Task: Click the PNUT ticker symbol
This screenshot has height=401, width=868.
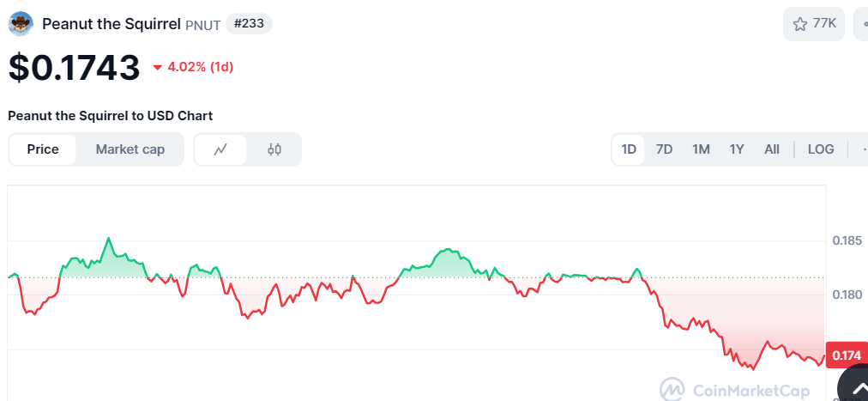Action: [203, 25]
